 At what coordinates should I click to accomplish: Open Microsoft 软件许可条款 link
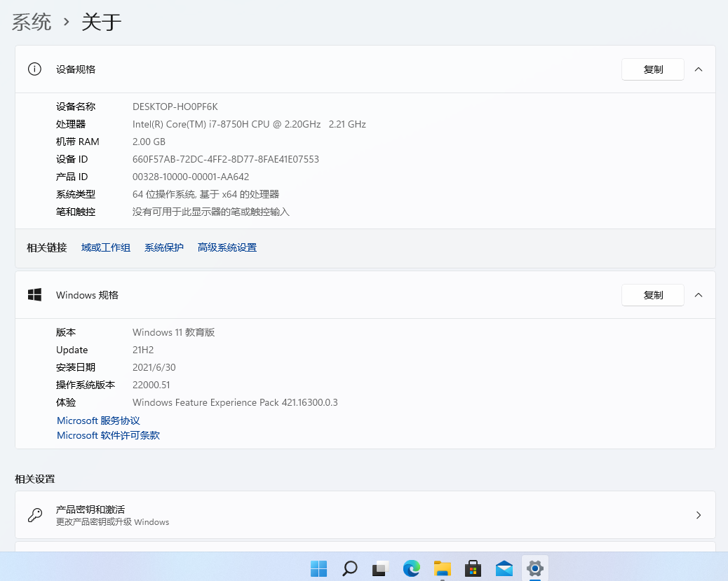[108, 435]
